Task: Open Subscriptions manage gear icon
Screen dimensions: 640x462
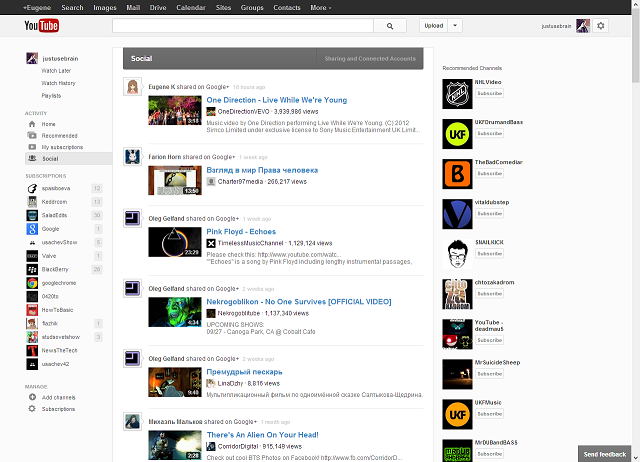Action: (32, 409)
